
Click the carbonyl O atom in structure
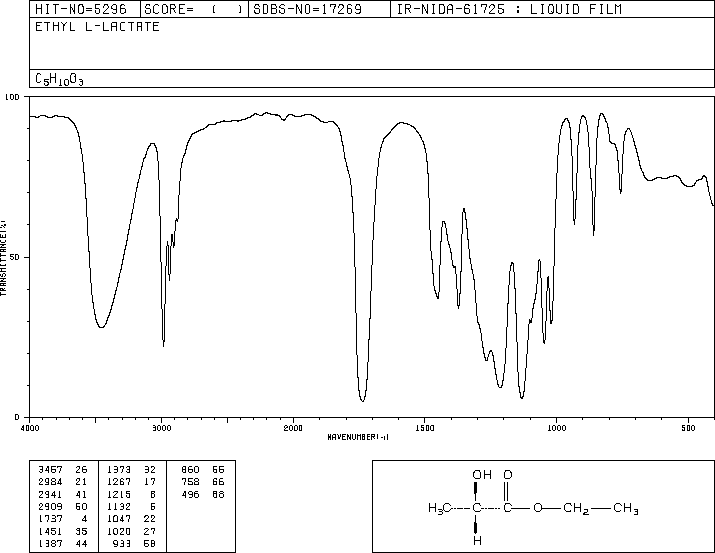click(508, 475)
